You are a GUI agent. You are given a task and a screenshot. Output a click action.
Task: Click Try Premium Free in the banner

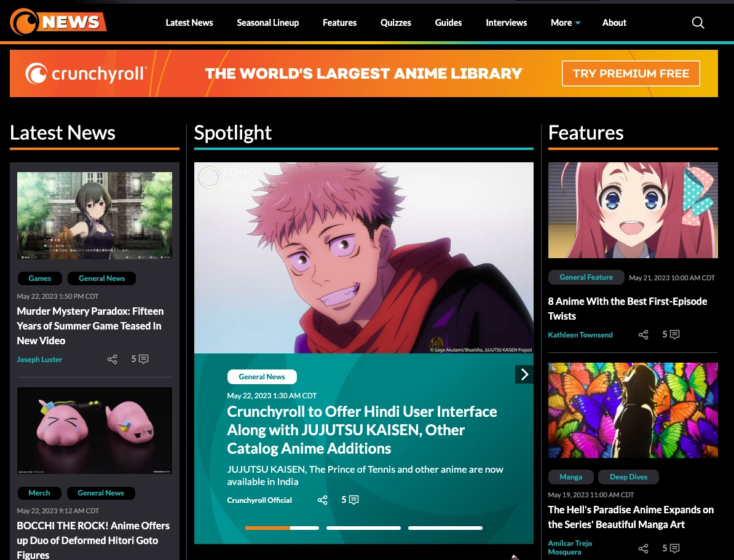coord(631,73)
